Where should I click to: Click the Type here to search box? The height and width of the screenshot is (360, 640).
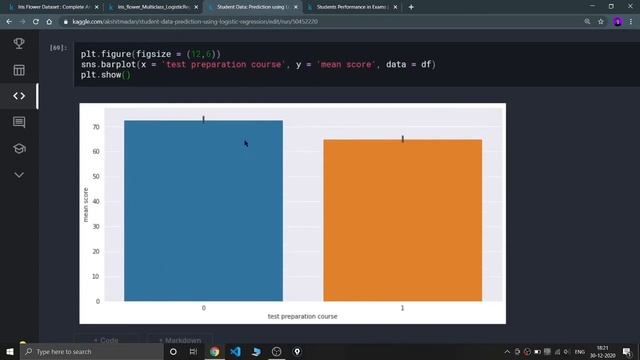(x=92, y=351)
